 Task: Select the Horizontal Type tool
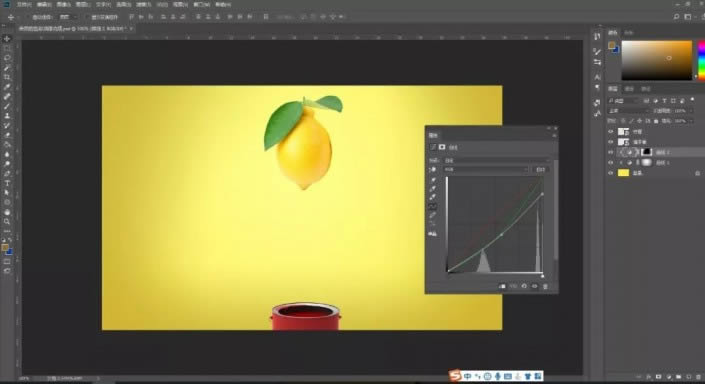[7, 183]
